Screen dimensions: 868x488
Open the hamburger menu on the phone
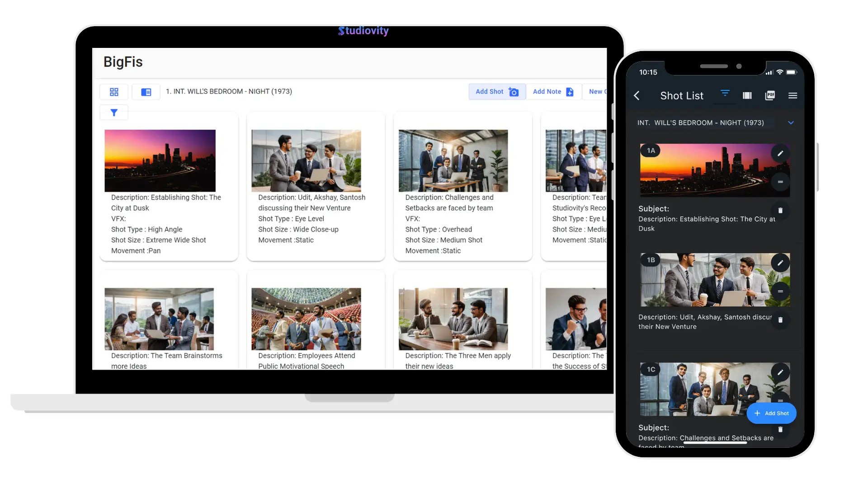[793, 95]
